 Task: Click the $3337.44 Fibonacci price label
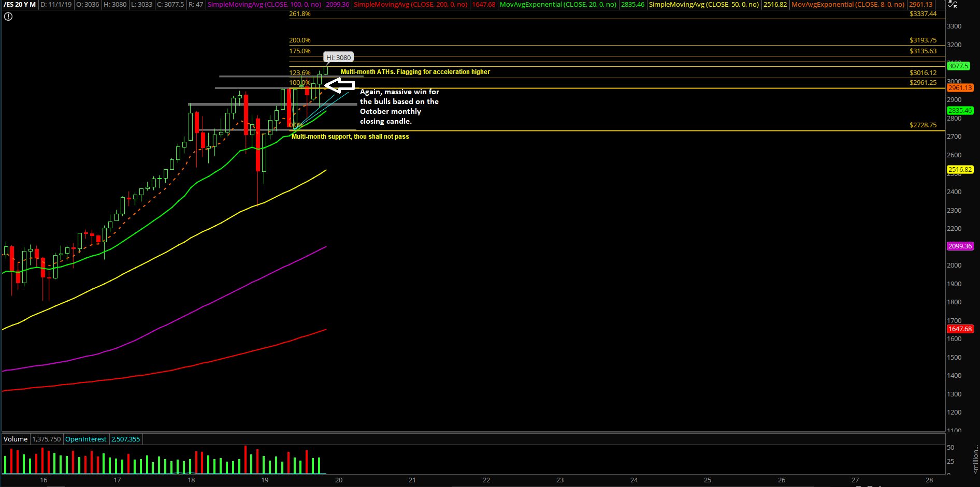(x=923, y=14)
